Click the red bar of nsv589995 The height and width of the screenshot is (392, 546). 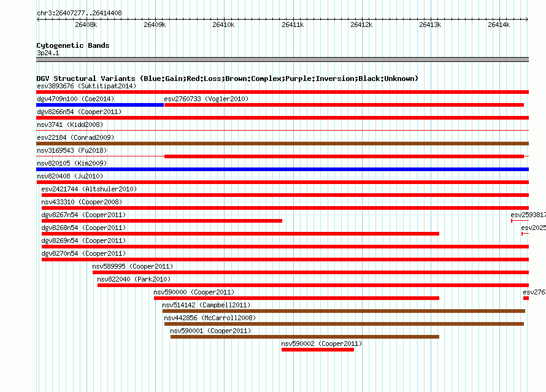[x=310, y=272]
